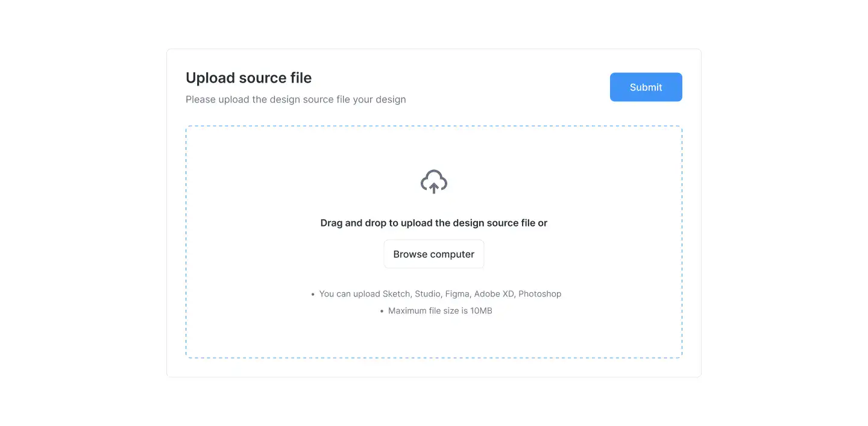Click the cloud upload icon
The height and width of the screenshot is (426, 868).
click(434, 182)
